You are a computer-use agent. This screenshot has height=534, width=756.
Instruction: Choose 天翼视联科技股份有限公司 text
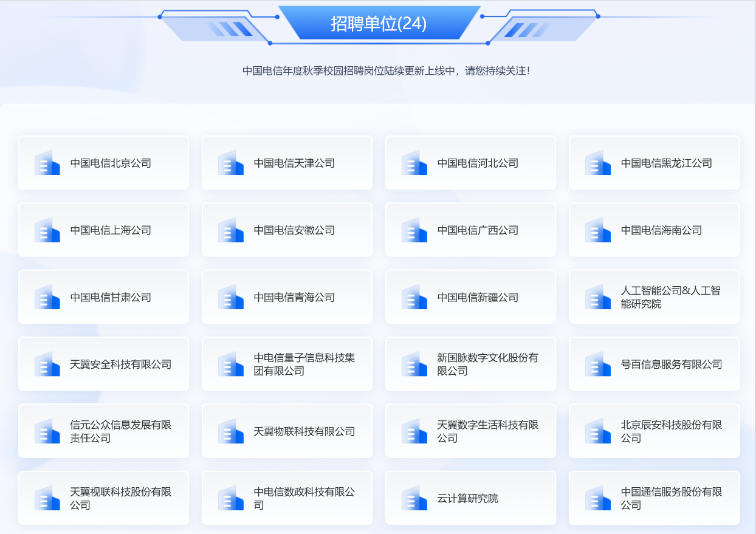pos(120,498)
